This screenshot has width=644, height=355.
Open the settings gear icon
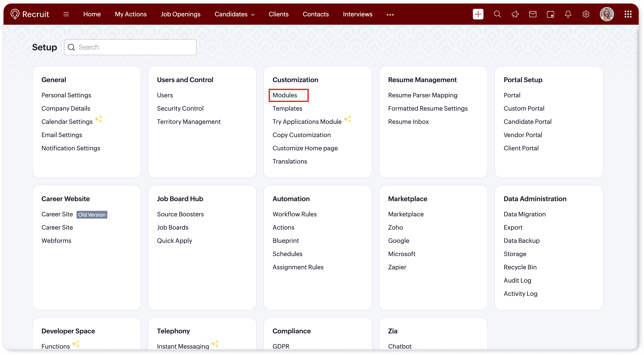coord(586,14)
